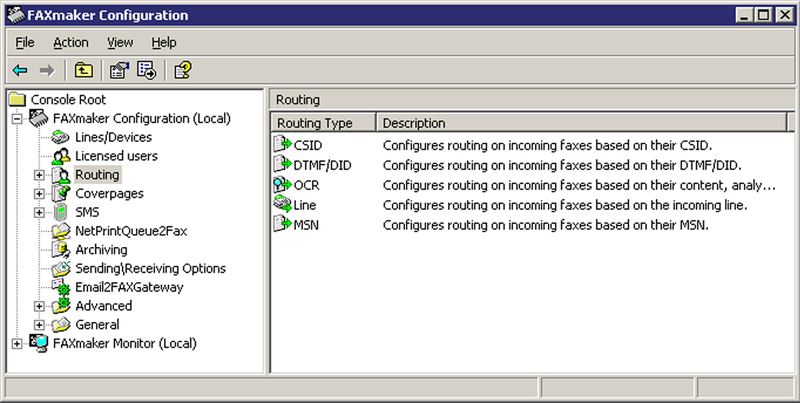Viewport: 800px width, 403px height.
Task: Select Archiving label in the tree
Action: click(102, 250)
